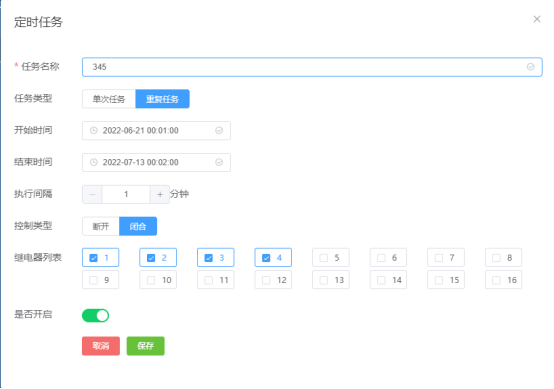Image resolution: width=554 pixels, height=389 pixels.
Task: Check relay 10 checkbox
Action: [x=151, y=280]
